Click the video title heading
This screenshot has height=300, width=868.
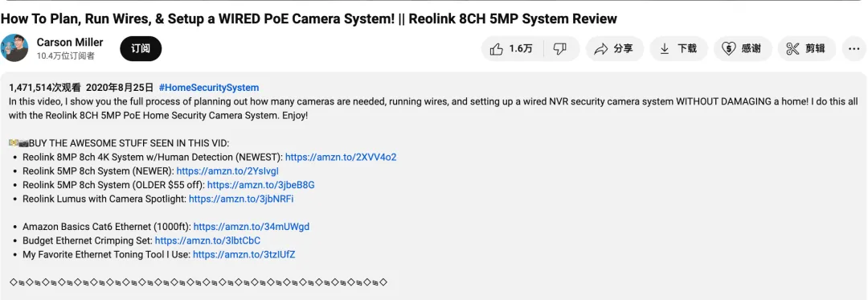pyautogui.click(x=309, y=18)
